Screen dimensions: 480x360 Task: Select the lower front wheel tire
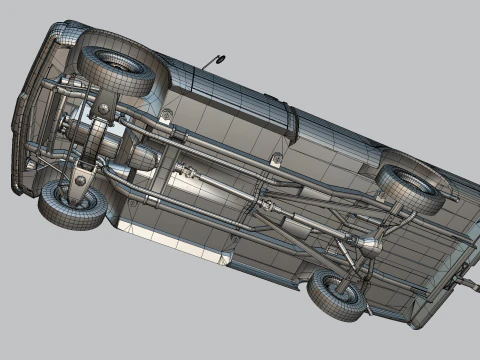tap(72, 206)
